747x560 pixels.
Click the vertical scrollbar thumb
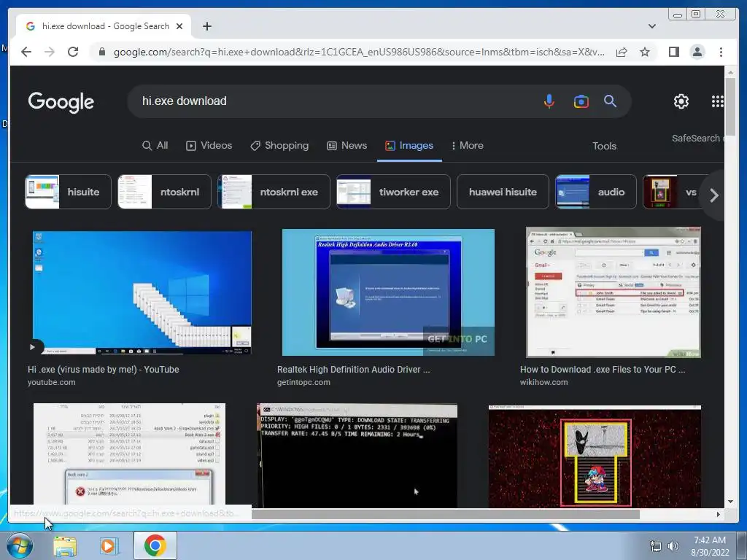click(x=730, y=107)
